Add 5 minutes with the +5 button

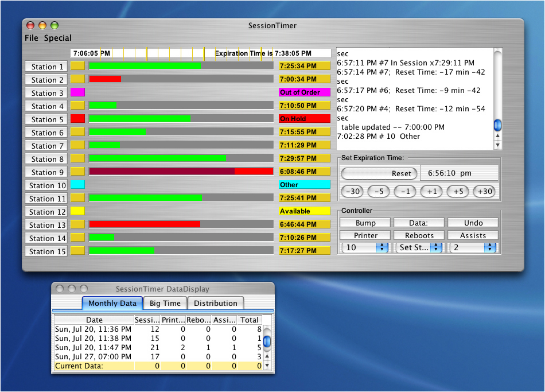coord(458,192)
